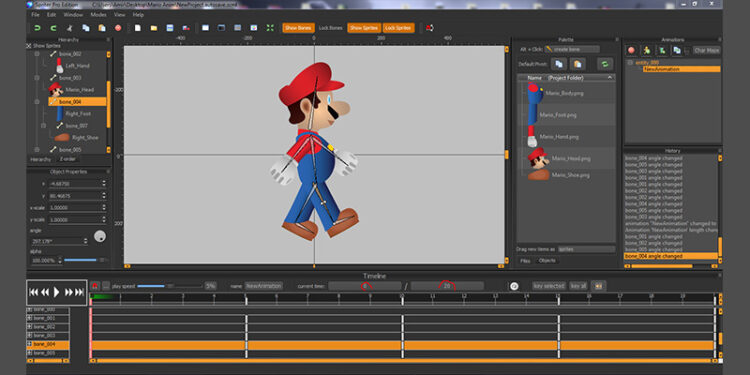Collapse the bone_003 node in Hierarchy

(37, 77)
